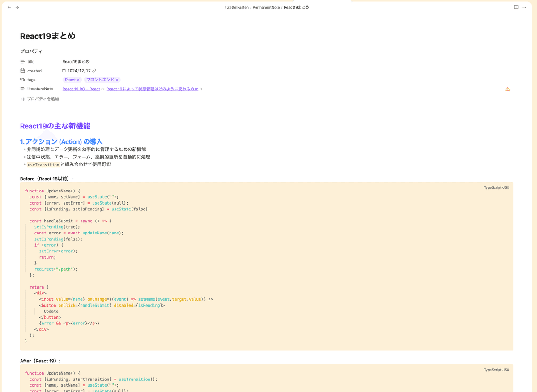
Task: Remove the React 19 RC – React link
Action: pos(102,89)
